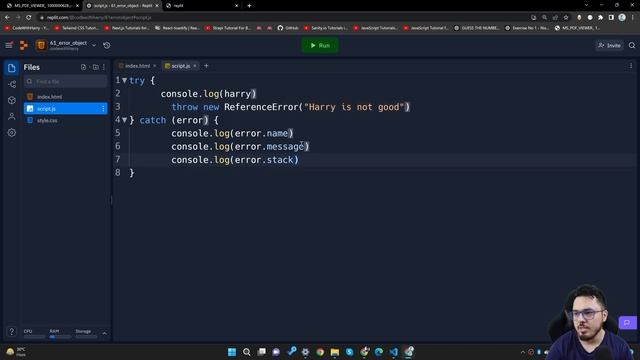The width and height of the screenshot is (640, 360).
Task: Open the repl history icon
Action: [107, 45]
